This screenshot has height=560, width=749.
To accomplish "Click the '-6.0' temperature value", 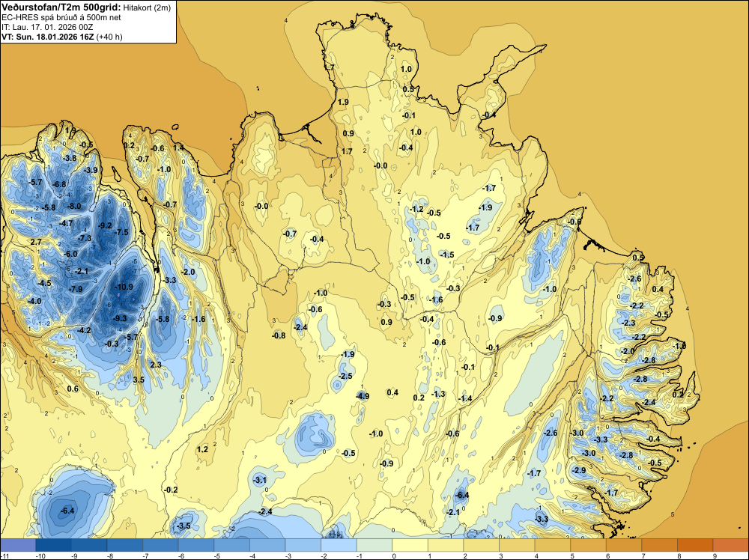I will [x=70, y=254].
